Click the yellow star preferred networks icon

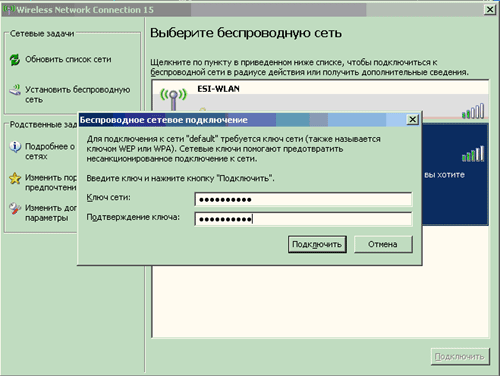15,178
